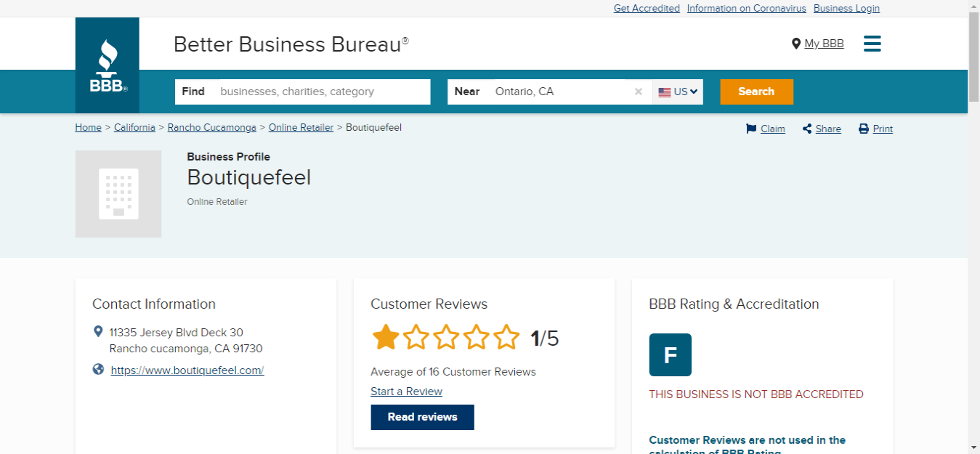This screenshot has width=980, height=454.
Task: Click the Boutiquefeel business name heading
Action: (248, 177)
